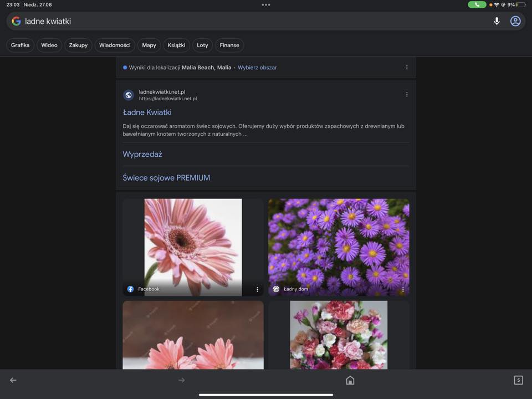Open the purple asters image

point(339,247)
